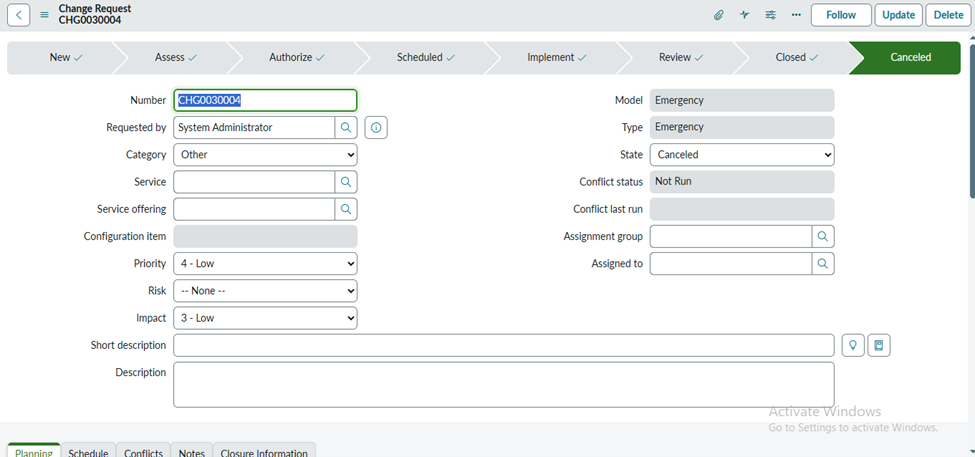Click the back arrow button
This screenshot has width=975, height=457.
(x=19, y=15)
